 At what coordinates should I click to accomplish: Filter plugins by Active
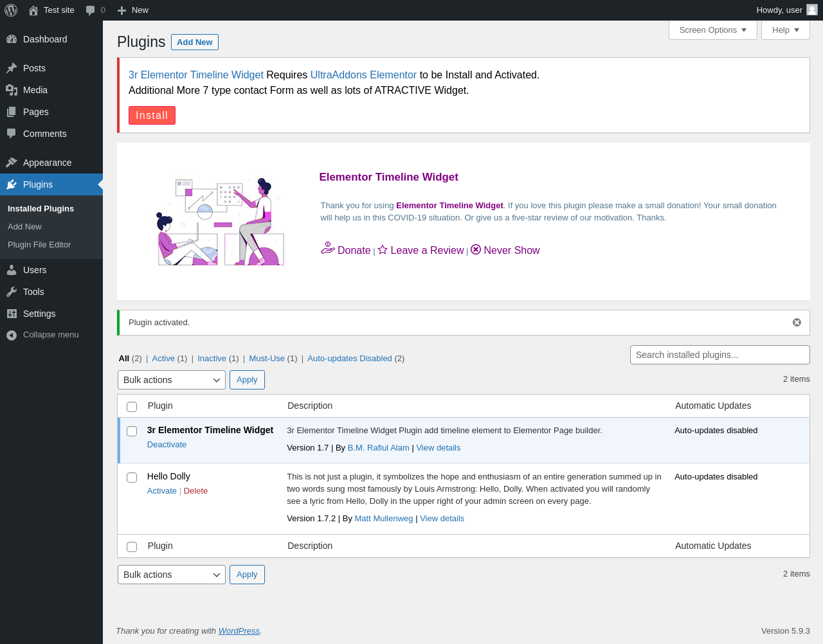[163, 359]
